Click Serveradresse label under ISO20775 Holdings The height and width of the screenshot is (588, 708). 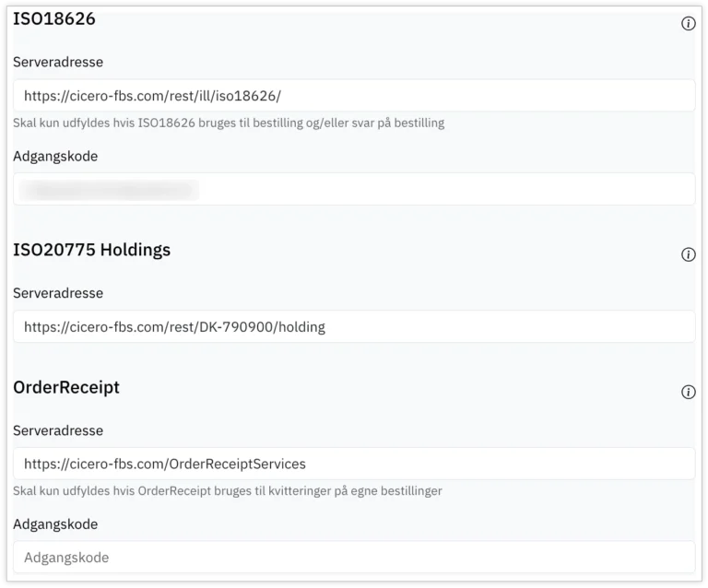pyautogui.click(x=58, y=293)
